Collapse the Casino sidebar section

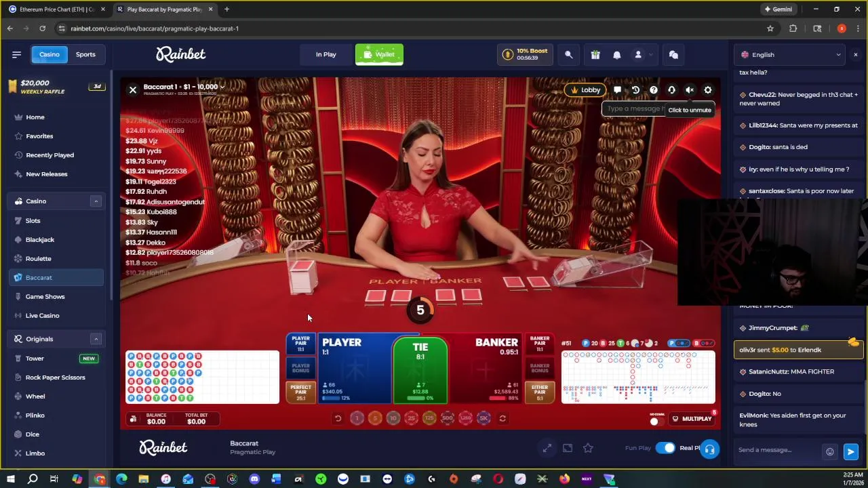(x=96, y=201)
